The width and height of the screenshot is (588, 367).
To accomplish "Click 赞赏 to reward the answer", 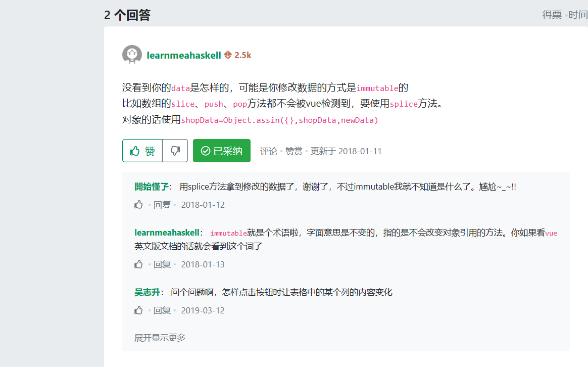I will (293, 151).
